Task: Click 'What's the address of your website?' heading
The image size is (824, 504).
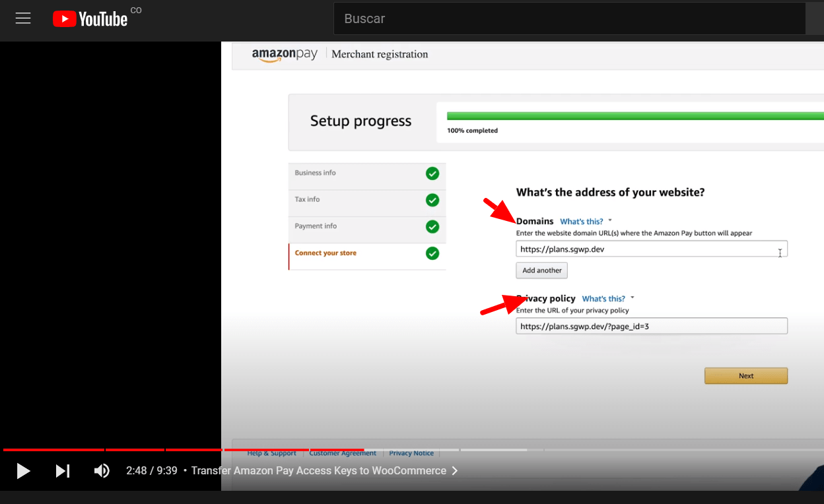Action: click(610, 193)
